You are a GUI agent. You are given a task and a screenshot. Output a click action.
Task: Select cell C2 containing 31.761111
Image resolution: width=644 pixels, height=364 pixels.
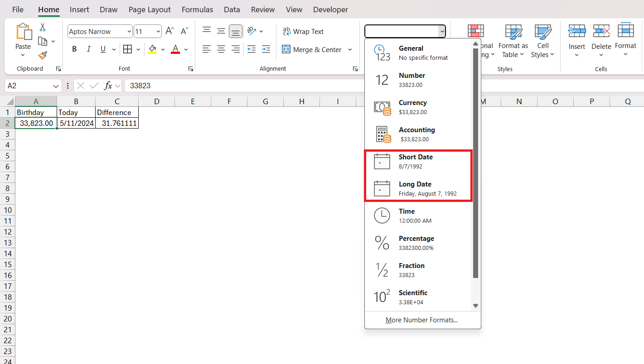(117, 123)
